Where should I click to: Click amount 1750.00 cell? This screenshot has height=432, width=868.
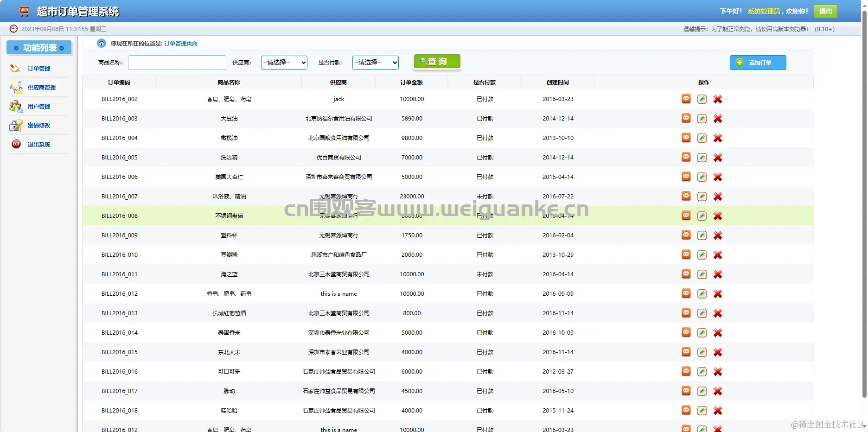point(412,235)
